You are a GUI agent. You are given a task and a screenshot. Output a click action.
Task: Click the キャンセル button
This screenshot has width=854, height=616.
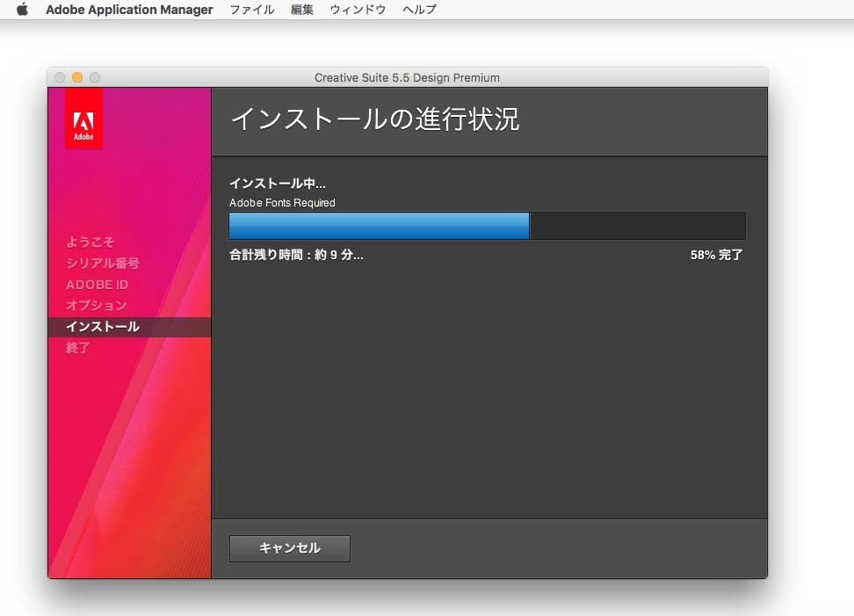point(290,548)
